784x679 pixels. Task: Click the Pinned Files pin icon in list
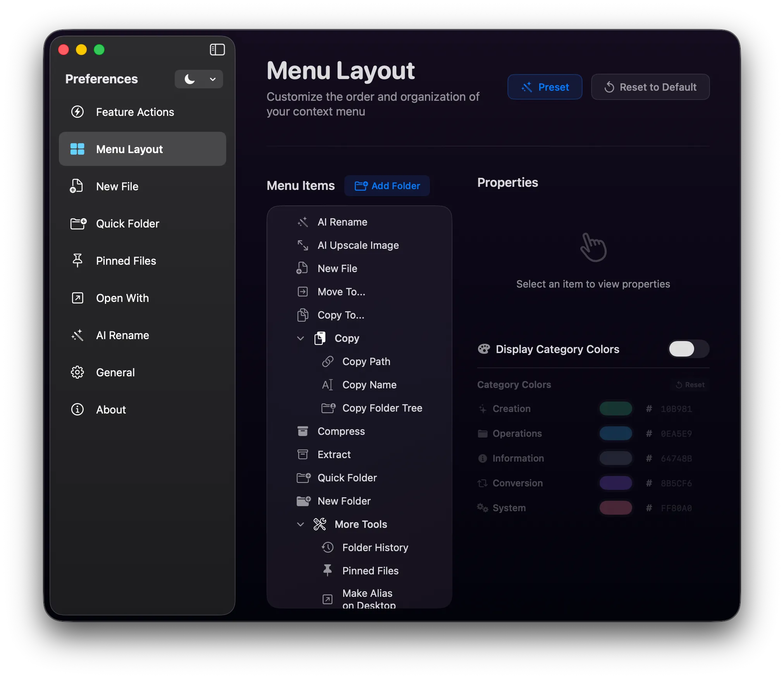click(328, 570)
